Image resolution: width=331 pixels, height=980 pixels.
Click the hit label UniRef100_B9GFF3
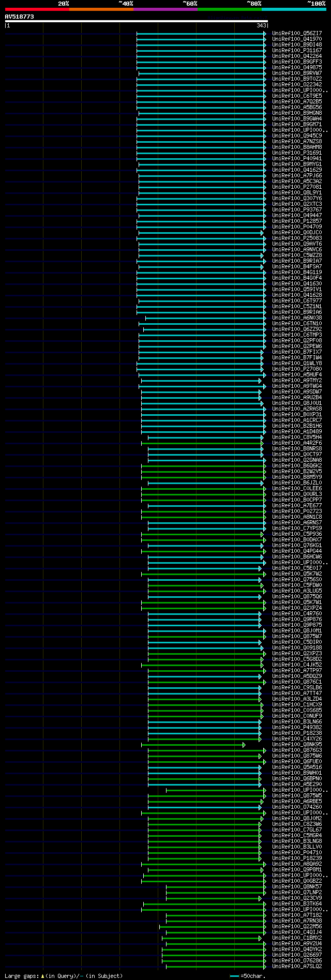(x=297, y=62)
